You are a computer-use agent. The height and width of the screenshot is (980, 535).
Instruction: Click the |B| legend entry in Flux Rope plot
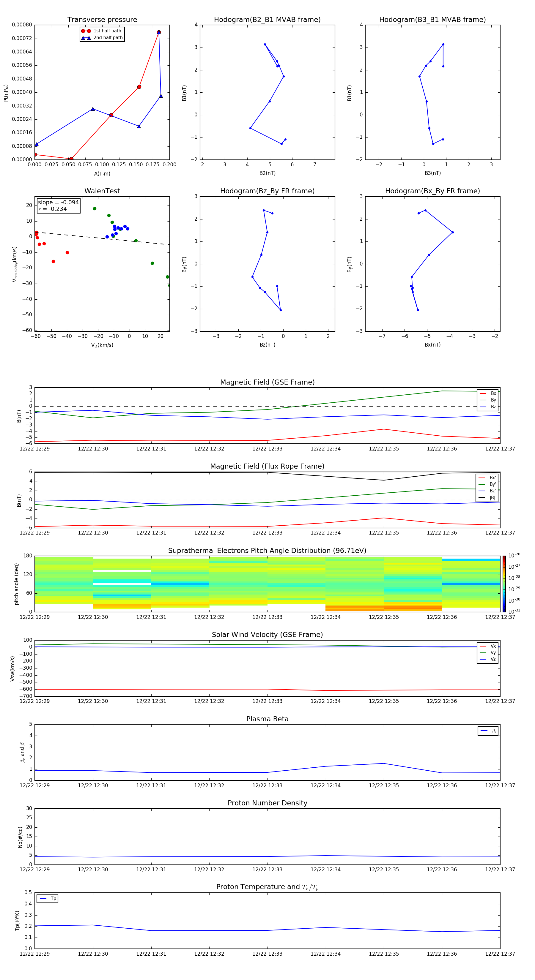[487, 498]
